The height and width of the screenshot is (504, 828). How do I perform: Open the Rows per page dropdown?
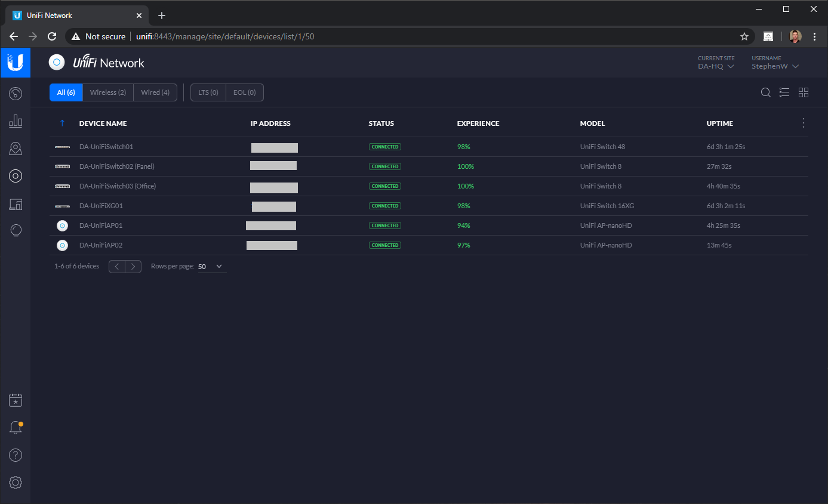coord(212,267)
